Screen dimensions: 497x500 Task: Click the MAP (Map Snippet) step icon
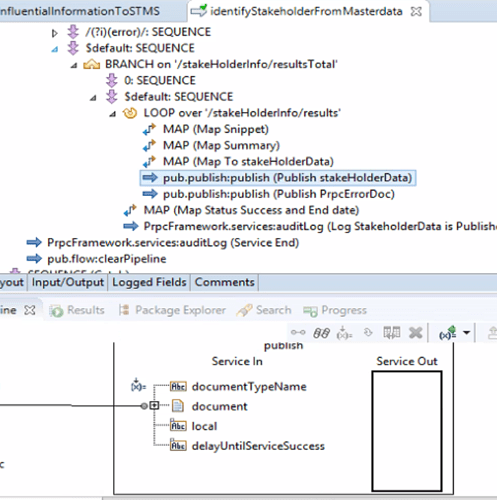149,129
